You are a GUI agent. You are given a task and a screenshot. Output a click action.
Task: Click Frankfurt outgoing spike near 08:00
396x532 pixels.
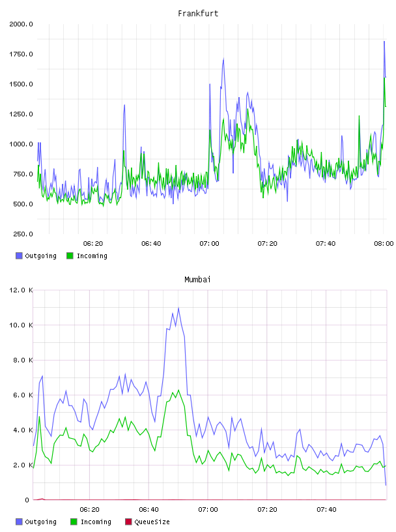click(384, 42)
